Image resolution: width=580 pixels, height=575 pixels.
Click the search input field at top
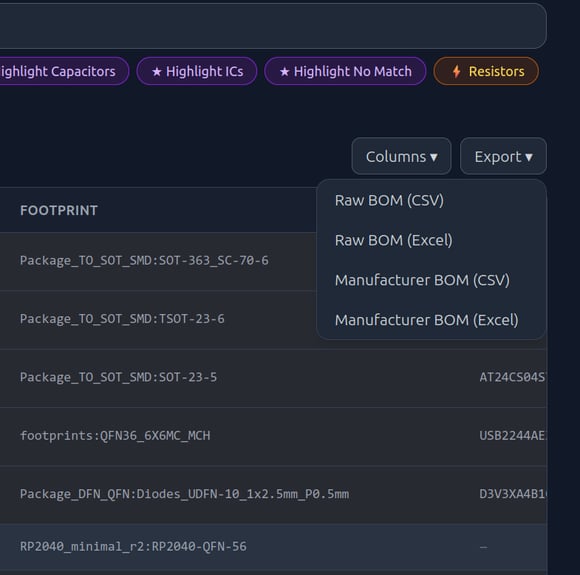[x=273, y=26]
